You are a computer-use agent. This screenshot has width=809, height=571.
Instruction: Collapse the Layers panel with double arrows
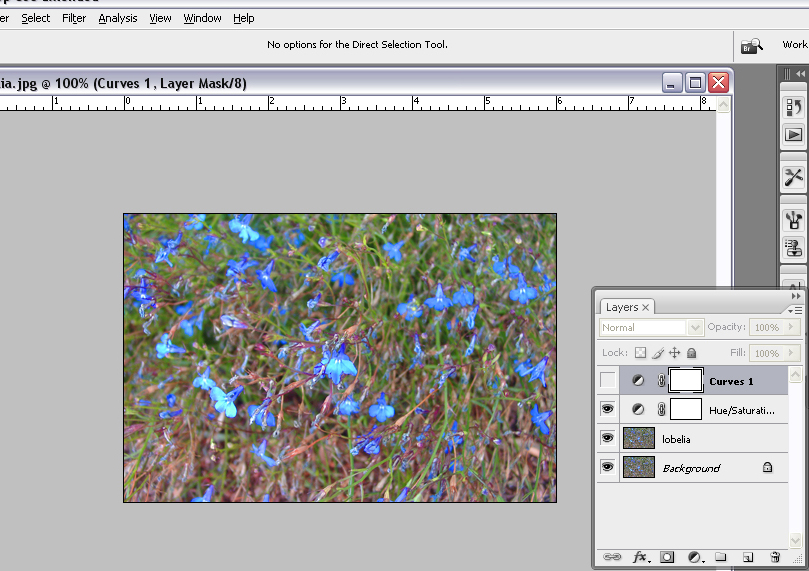pos(796,296)
